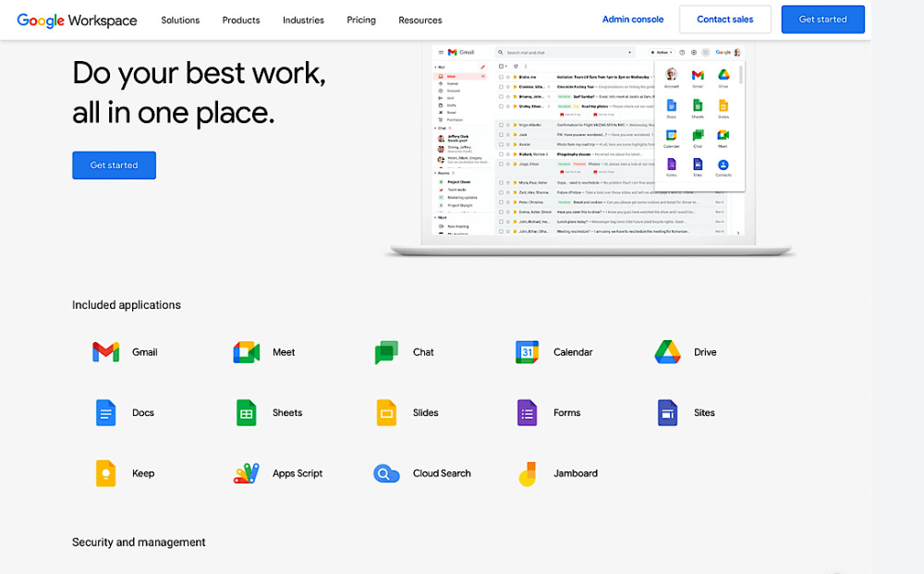Open the Gmail icon under Included applications
This screenshot has height=574, width=924.
coord(105,351)
